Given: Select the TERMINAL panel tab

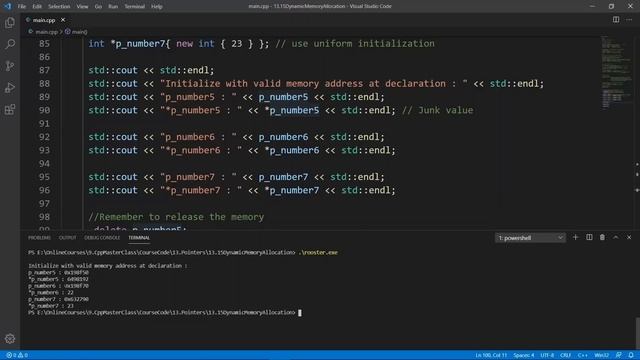Looking at the screenshot, I should (139, 238).
